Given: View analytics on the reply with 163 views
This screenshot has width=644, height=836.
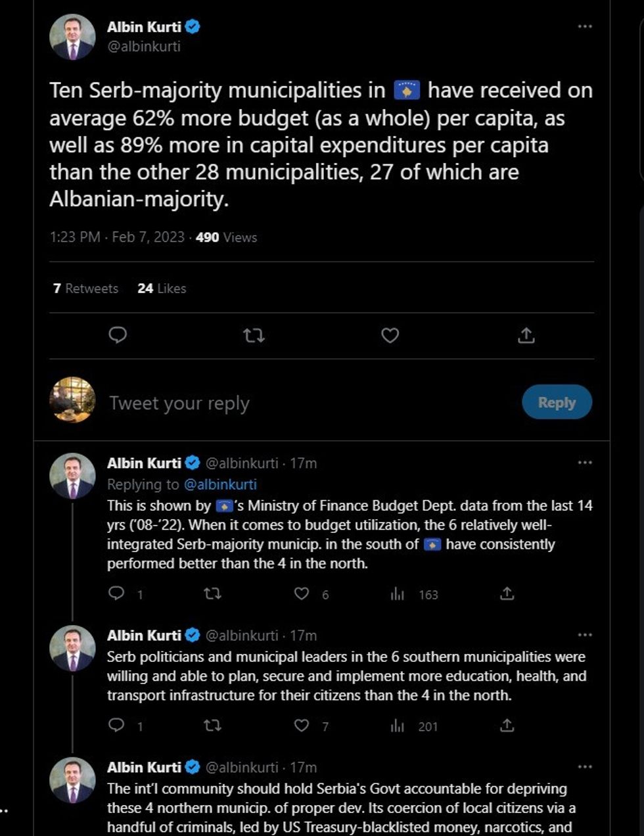Looking at the screenshot, I should point(398,594).
